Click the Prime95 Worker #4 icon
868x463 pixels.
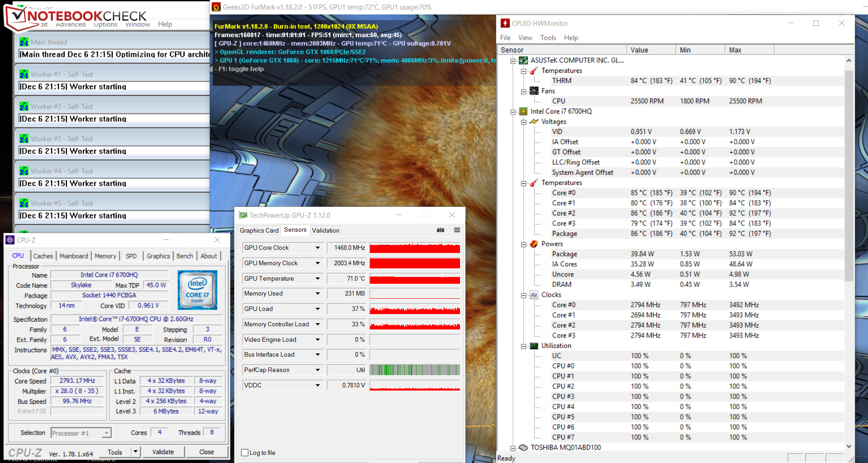(24, 171)
